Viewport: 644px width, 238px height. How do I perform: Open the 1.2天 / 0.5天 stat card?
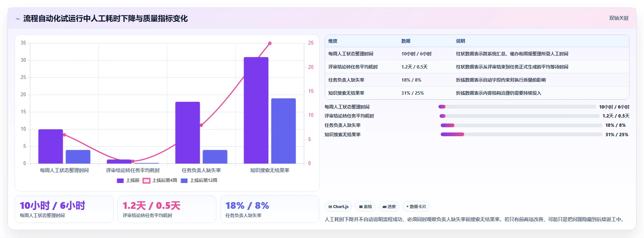click(167, 209)
